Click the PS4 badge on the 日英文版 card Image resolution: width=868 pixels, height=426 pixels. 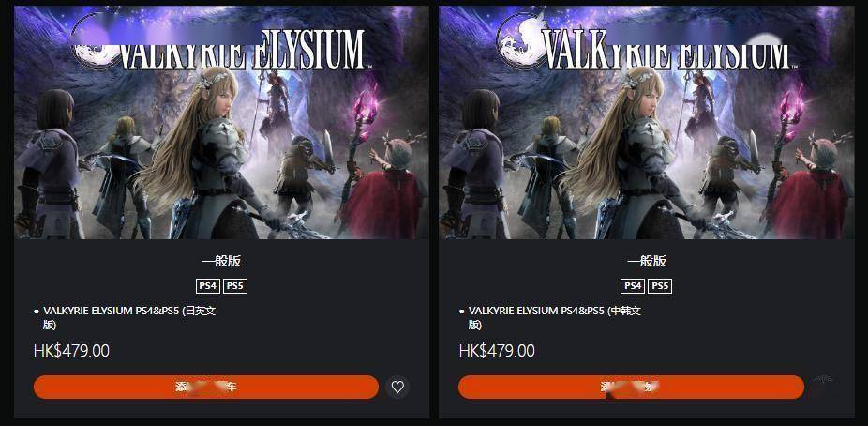click(x=208, y=286)
